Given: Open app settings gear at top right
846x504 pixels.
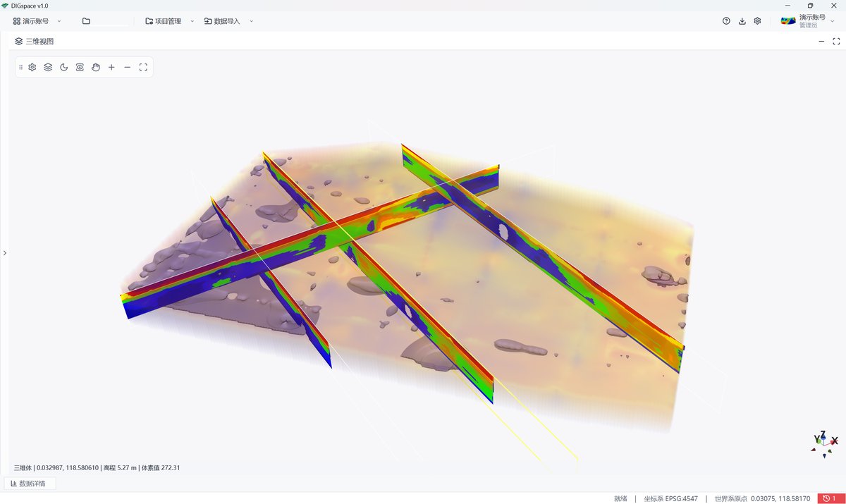Looking at the screenshot, I should (757, 21).
